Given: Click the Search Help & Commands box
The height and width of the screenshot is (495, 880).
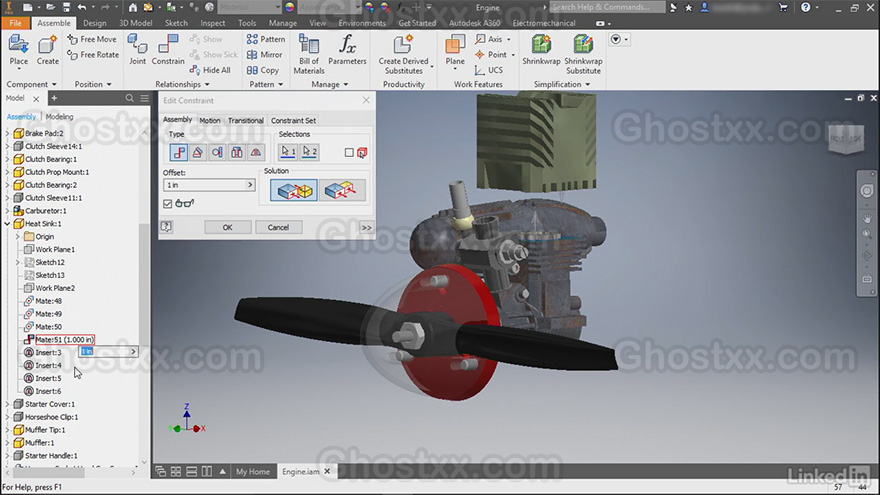Looking at the screenshot, I should pyautogui.click(x=607, y=7).
